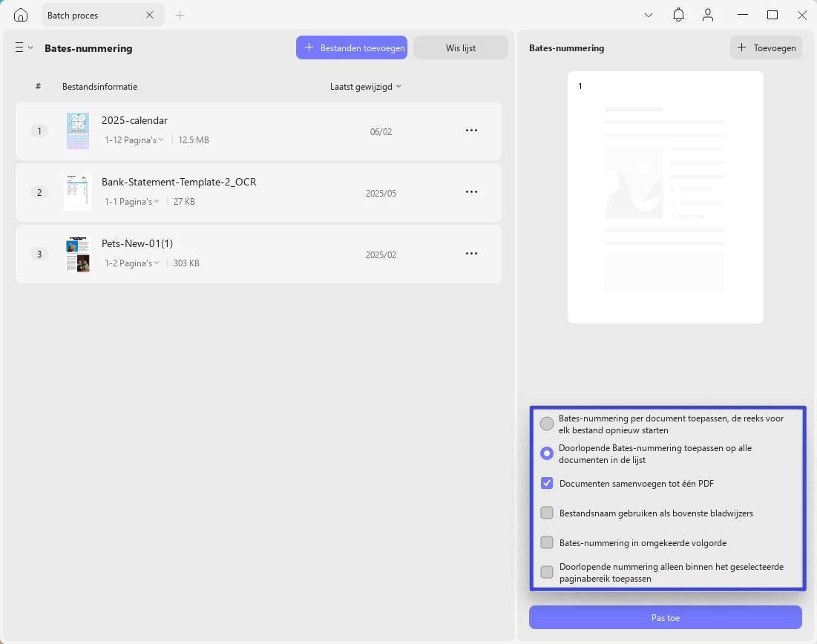Sort by Laatst gewijzigd dropdown

(365, 87)
